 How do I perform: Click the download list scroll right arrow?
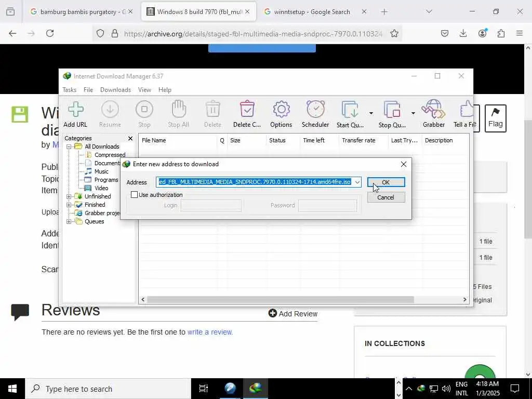[x=465, y=300]
